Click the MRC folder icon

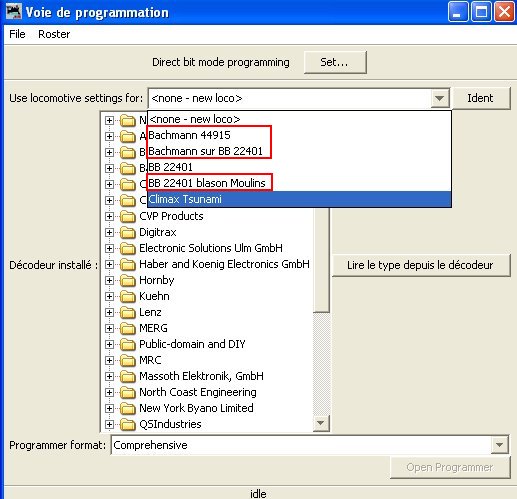pyautogui.click(x=128, y=361)
